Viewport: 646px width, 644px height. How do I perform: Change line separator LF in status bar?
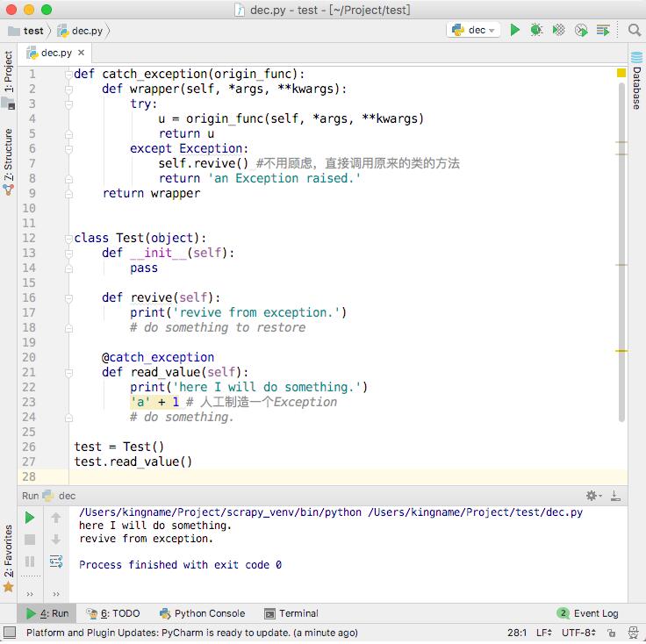[544, 633]
